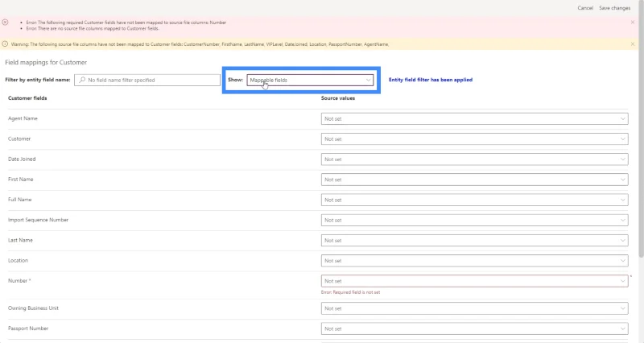
Task: Dismiss the yellow warning banner
Action: click(x=633, y=44)
